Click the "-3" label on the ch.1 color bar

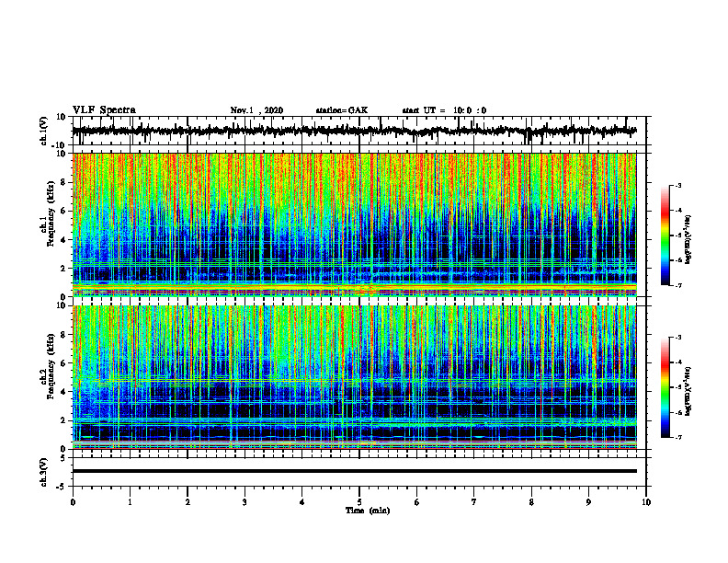pyautogui.click(x=677, y=185)
